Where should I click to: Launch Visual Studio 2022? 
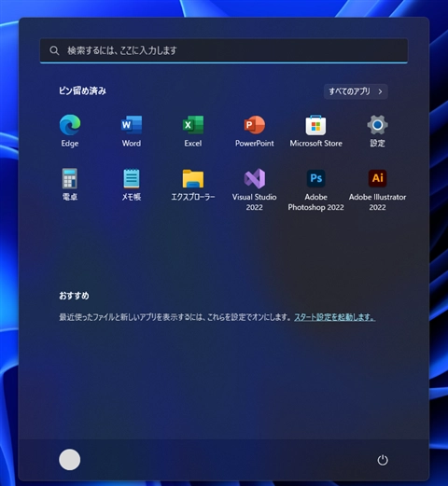(255, 189)
